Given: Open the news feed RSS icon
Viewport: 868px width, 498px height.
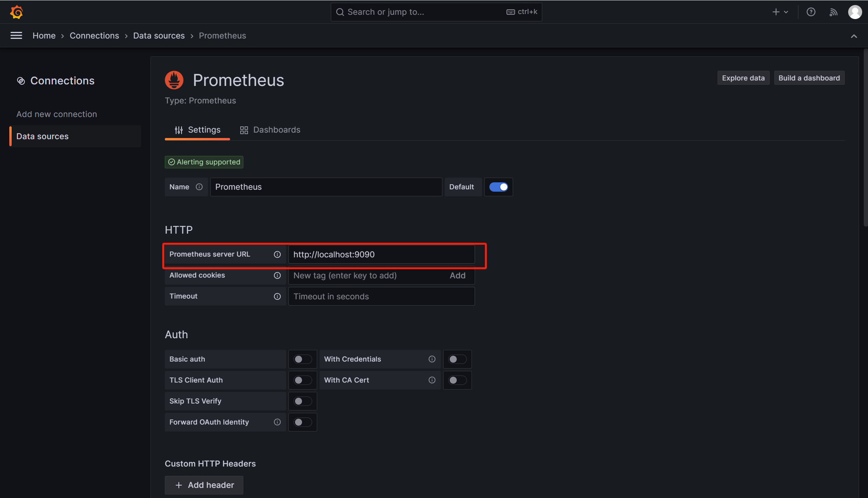Looking at the screenshot, I should click(833, 12).
